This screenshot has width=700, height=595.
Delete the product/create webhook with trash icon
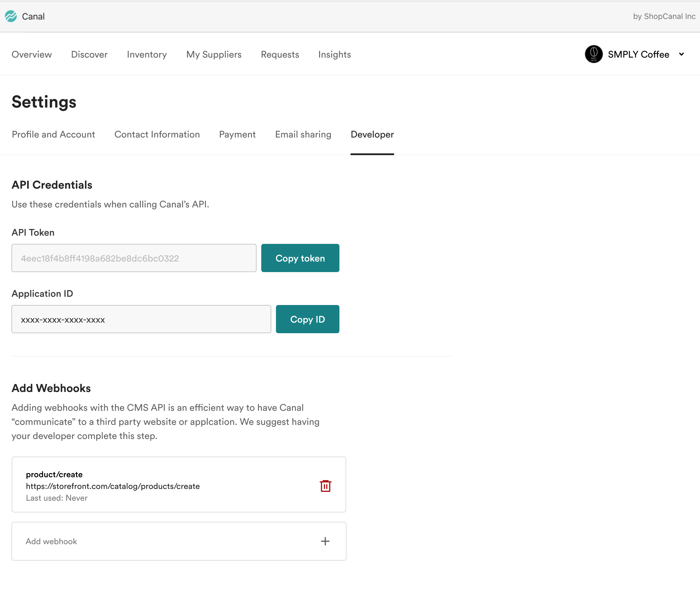point(325,486)
